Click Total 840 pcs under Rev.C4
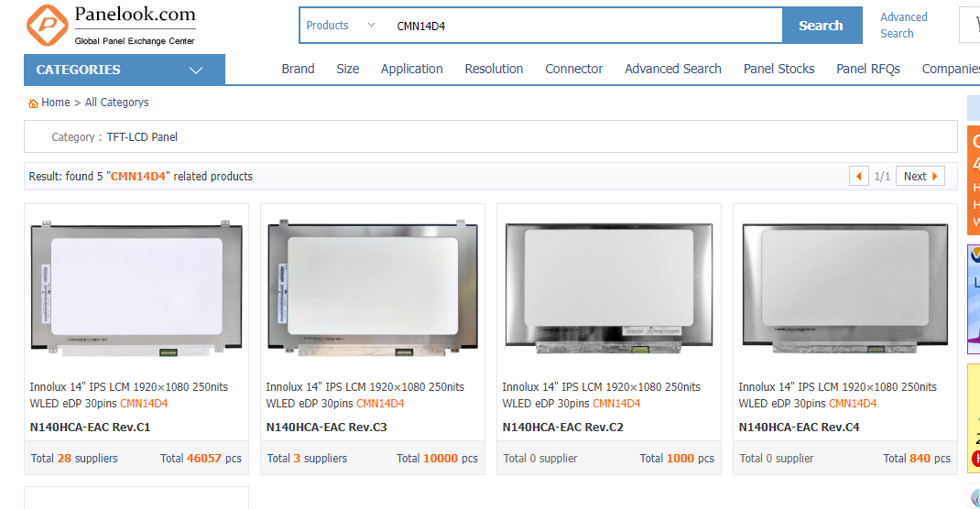980x509 pixels. coord(917,459)
